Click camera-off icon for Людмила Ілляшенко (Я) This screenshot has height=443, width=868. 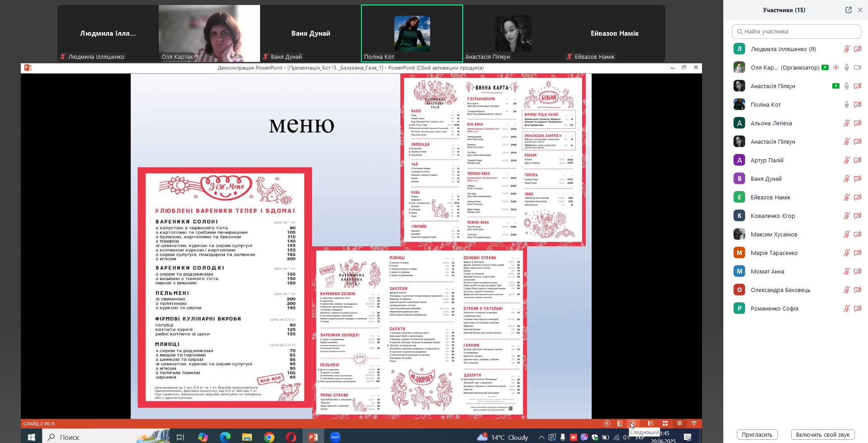(858, 49)
